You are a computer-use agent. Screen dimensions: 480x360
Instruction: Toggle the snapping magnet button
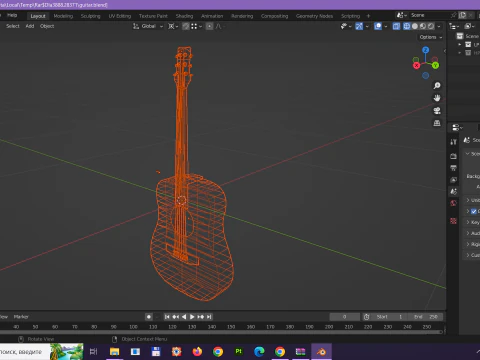pyautogui.click(x=186, y=26)
